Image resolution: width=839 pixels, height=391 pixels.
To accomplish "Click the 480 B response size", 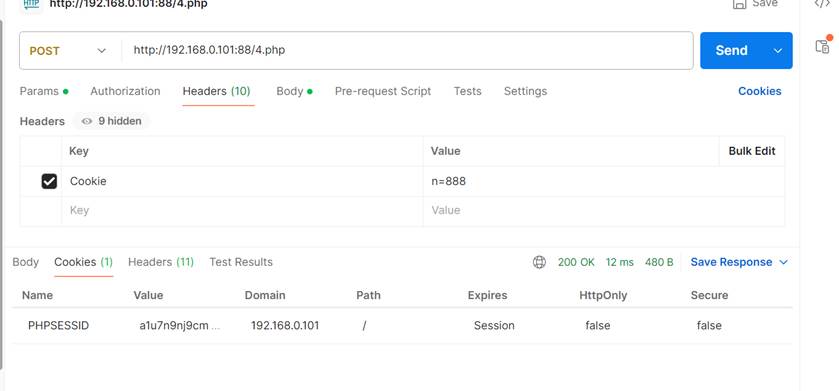I will click(659, 262).
